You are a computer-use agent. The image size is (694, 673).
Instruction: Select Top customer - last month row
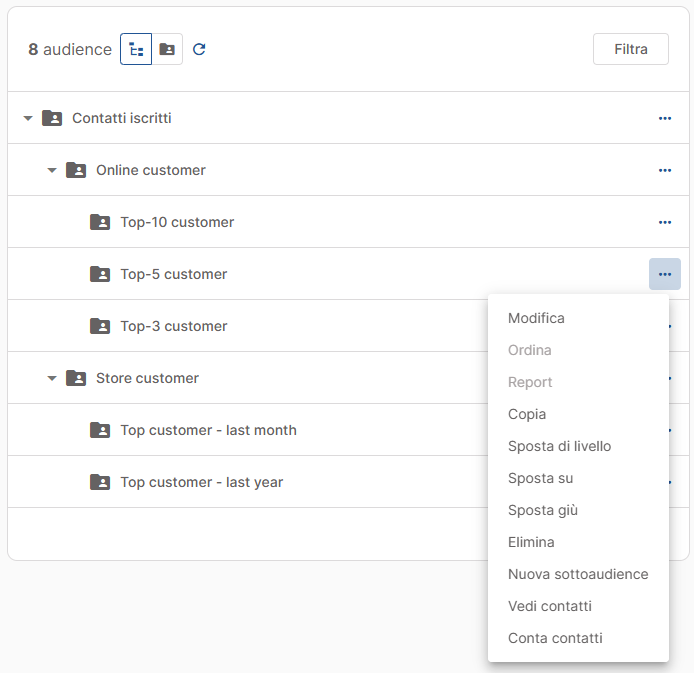pyautogui.click(x=208, y=430)
